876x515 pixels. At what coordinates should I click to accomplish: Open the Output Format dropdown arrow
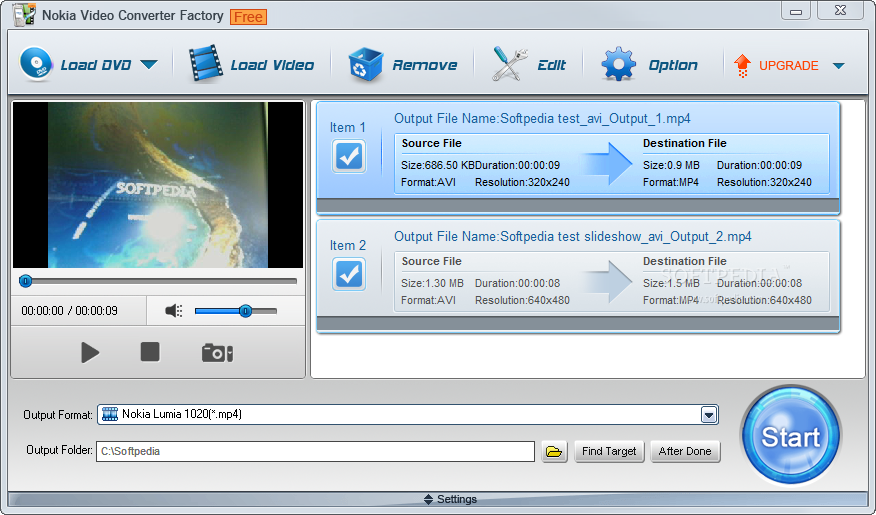pos(709,415)
